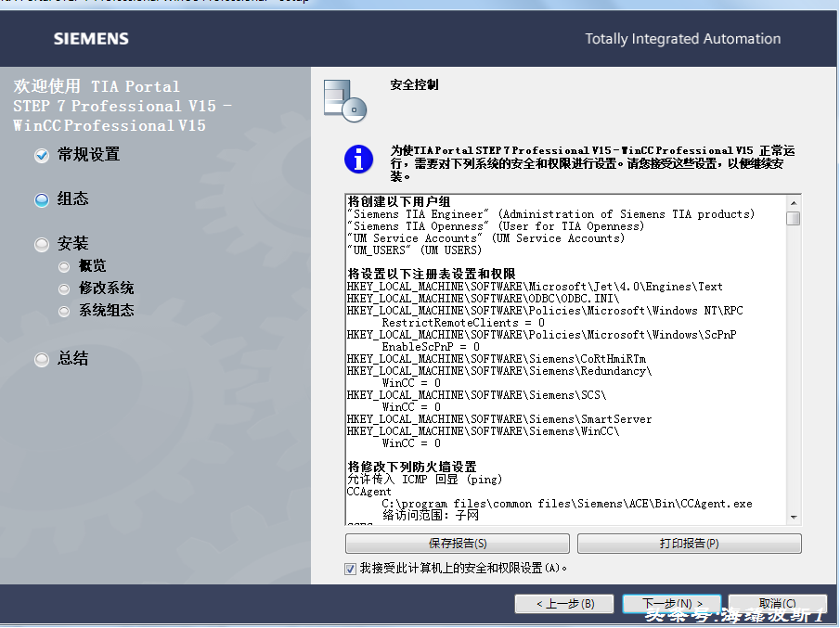Click the setup disc icon beside 安全控制
840x628 pixels.
[x=344, y=100]
